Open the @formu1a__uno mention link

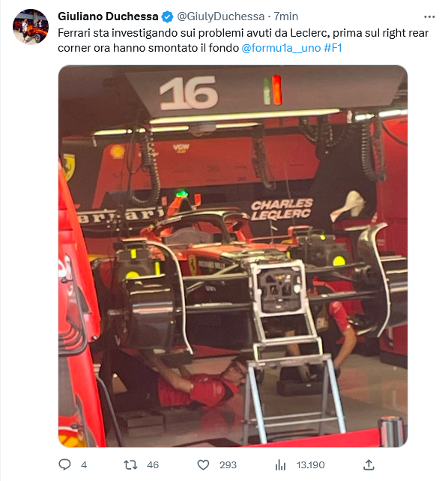tap(281, 48)
